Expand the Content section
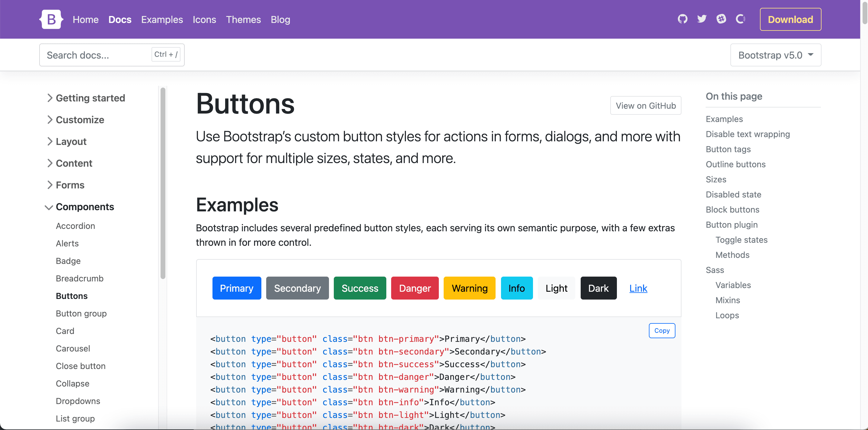 [x=69, y=163]
